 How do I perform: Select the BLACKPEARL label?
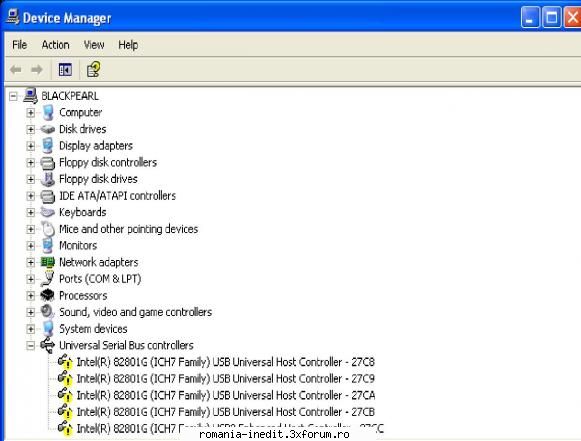[x=70, y=96]
